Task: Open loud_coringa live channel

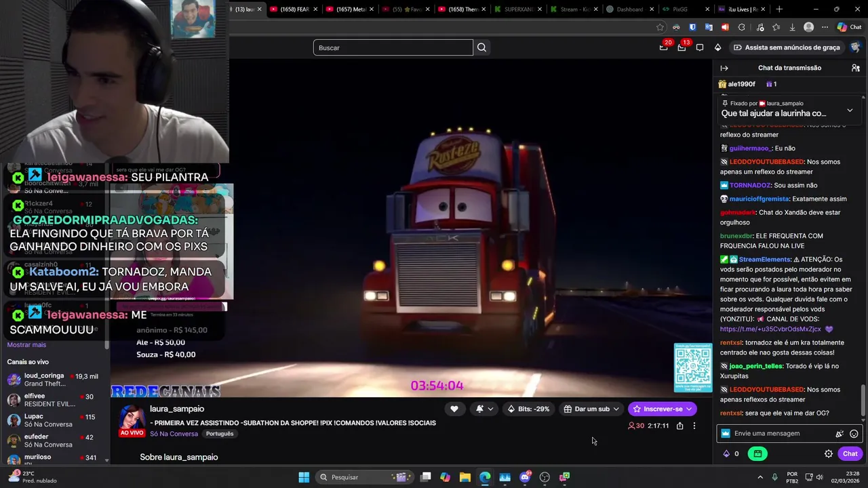Action: pyautogui.click(x=54, y=380)
